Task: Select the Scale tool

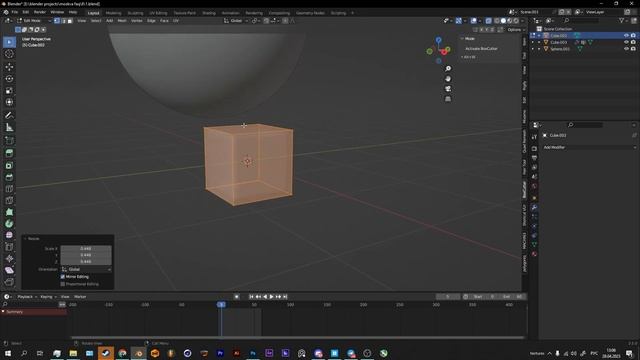Action: [9, 90]
